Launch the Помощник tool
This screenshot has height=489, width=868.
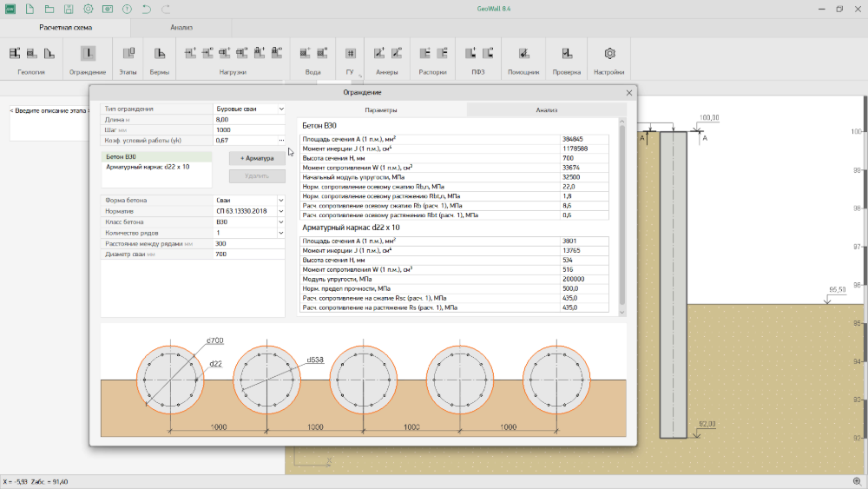[523, 54]
